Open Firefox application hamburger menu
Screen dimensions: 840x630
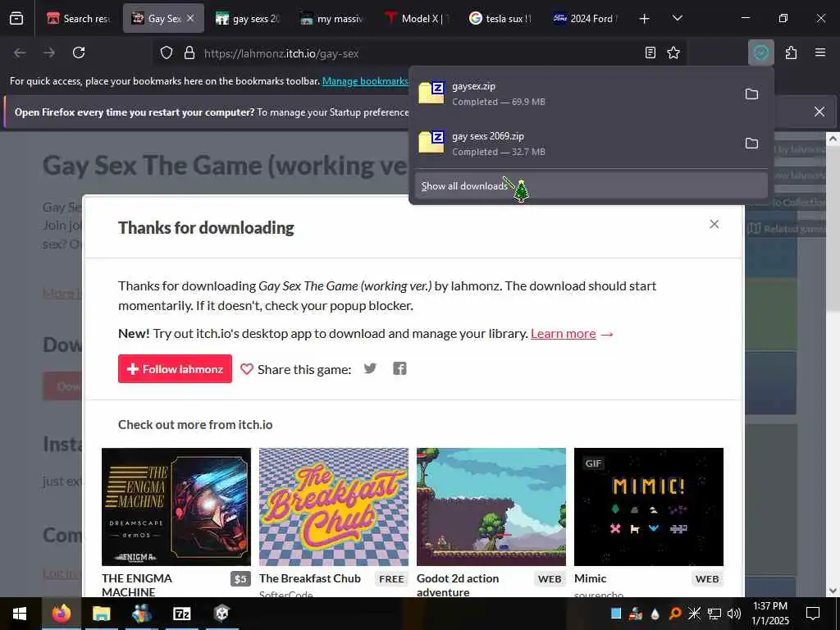pos(820,52)
